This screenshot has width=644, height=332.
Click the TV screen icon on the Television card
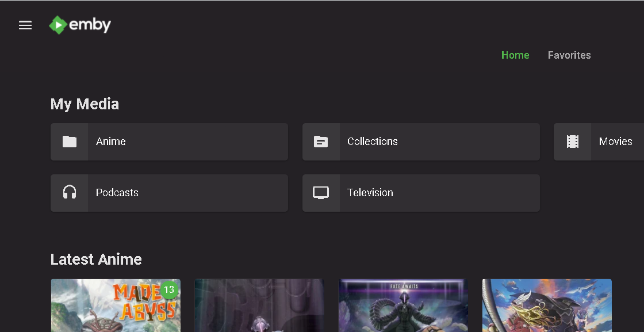click(x=321, y=193)
